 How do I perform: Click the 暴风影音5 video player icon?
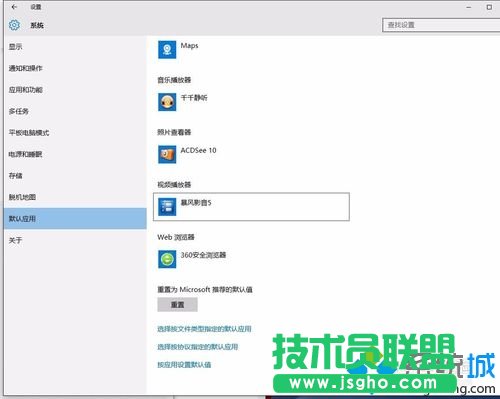(x=167, y=207)
